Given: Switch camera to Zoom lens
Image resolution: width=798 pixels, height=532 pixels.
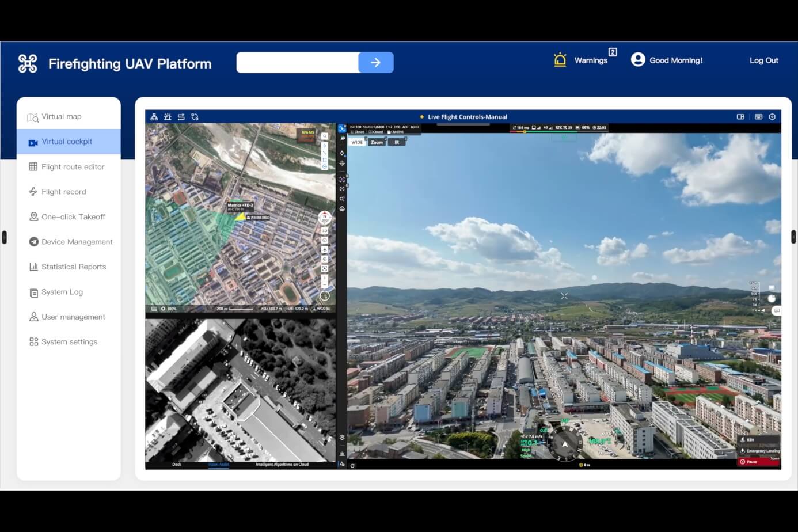Looking at the screenshot, I should pyautogui.click(x=377, y=142).
